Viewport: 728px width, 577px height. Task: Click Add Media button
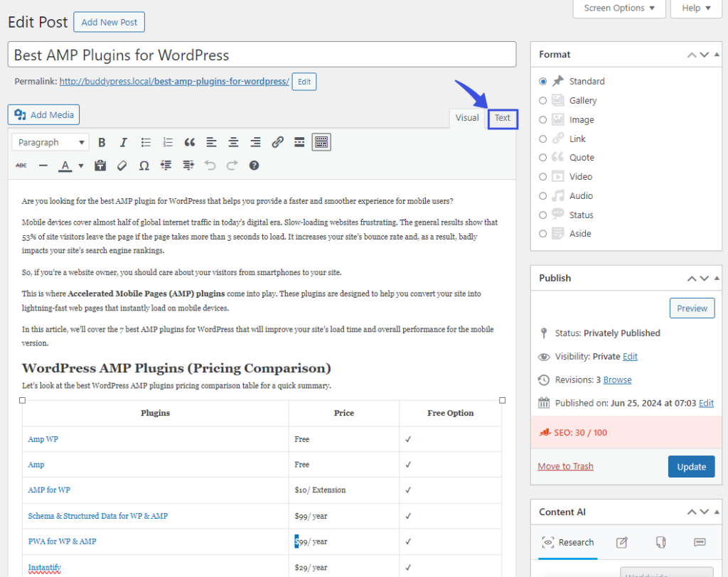43,114
